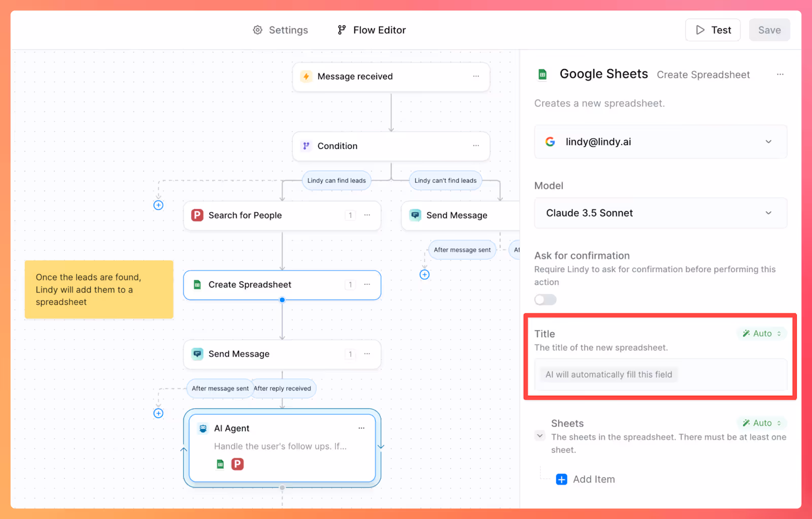Click the robot icon on the AI Agent node

[x=203, y=428]
